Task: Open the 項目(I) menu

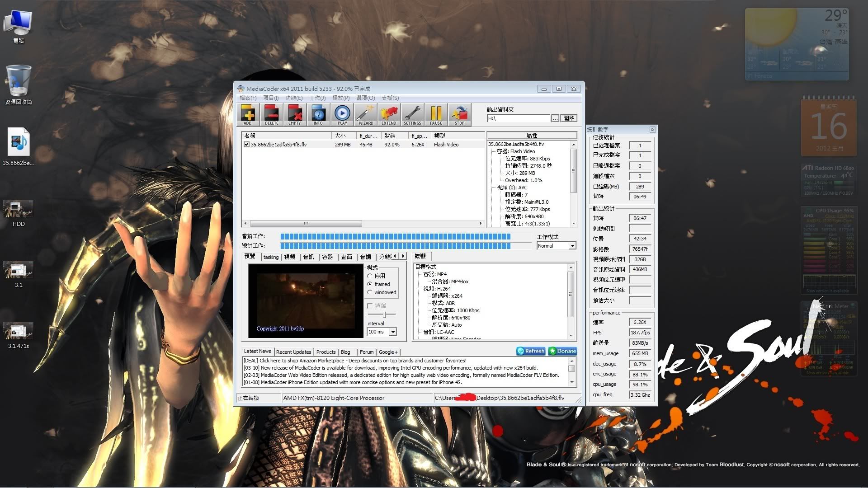Action: point(271,98)
